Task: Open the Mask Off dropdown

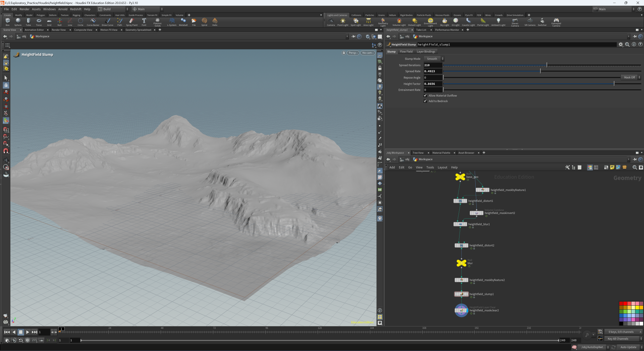Action: click(x=631, y=78)
